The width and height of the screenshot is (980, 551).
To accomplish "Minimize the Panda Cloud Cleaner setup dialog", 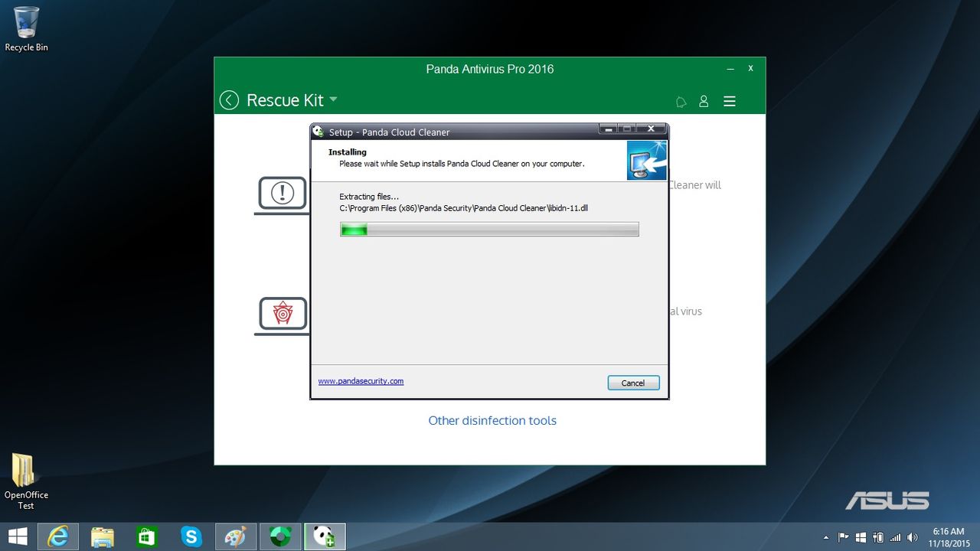I will coord(609,129).
